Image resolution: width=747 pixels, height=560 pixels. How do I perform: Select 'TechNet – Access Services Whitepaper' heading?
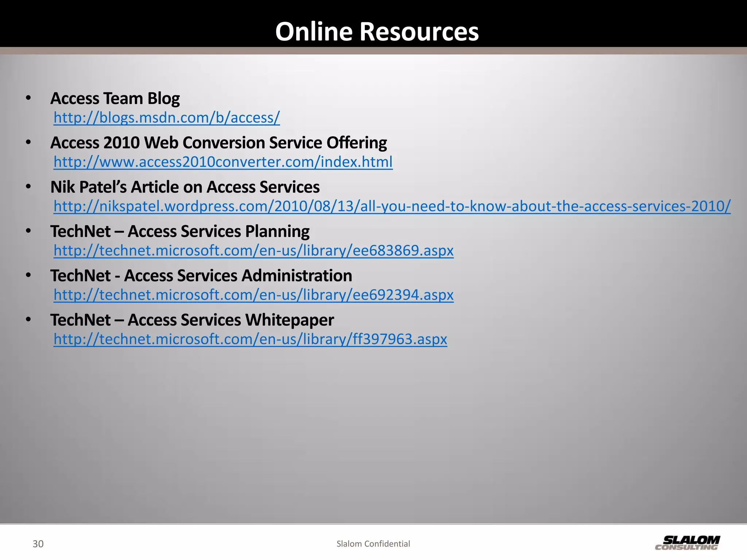(192, 320)
